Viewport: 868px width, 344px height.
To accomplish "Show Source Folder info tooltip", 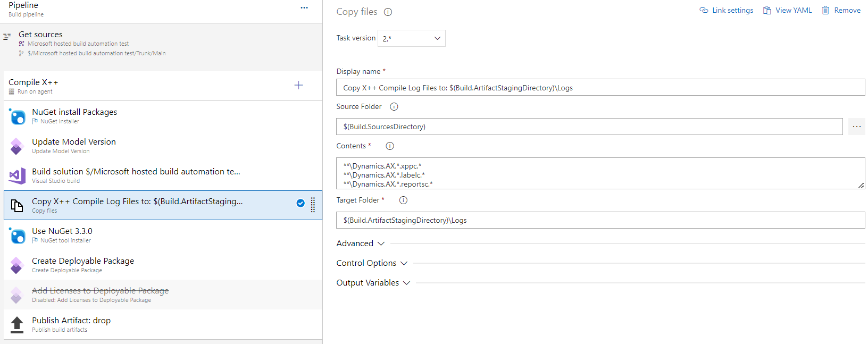I will [394, 107].
